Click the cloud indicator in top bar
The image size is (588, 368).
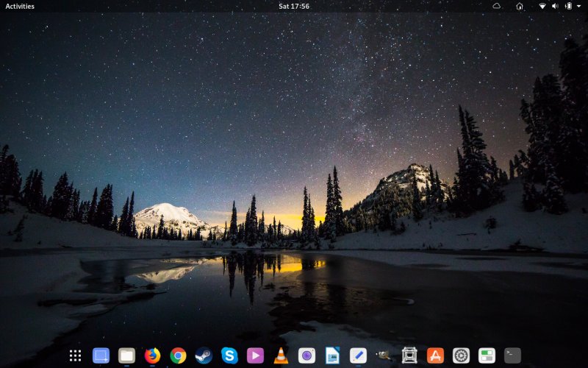497,6
